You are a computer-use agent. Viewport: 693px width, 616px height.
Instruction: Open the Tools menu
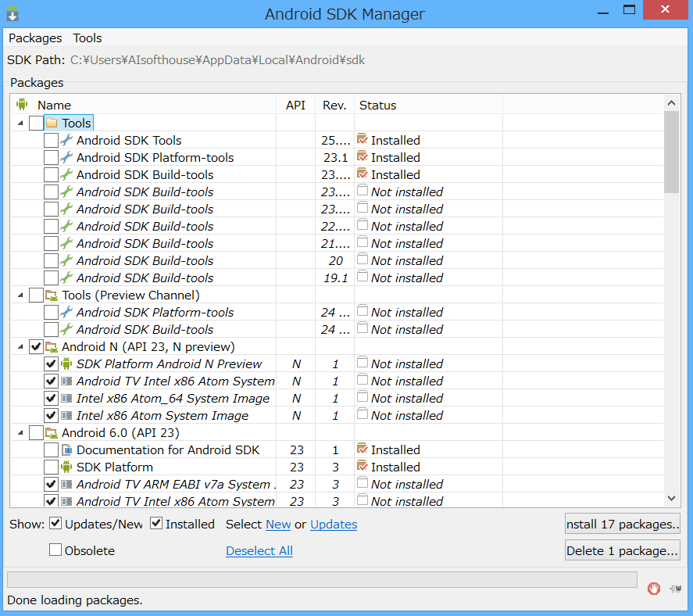88,38
